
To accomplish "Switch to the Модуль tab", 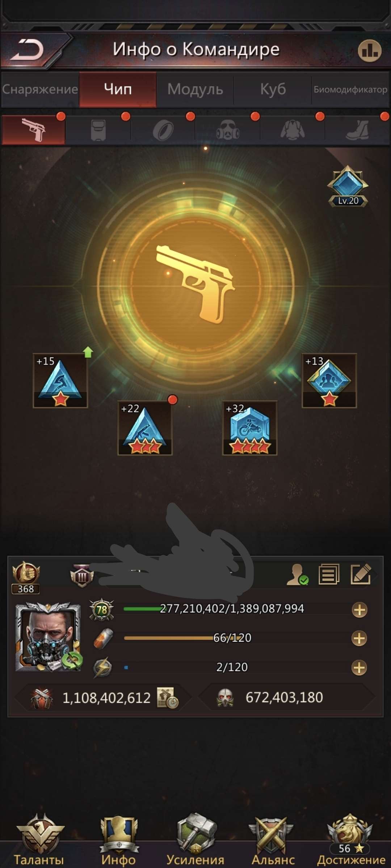I will 195,89.
